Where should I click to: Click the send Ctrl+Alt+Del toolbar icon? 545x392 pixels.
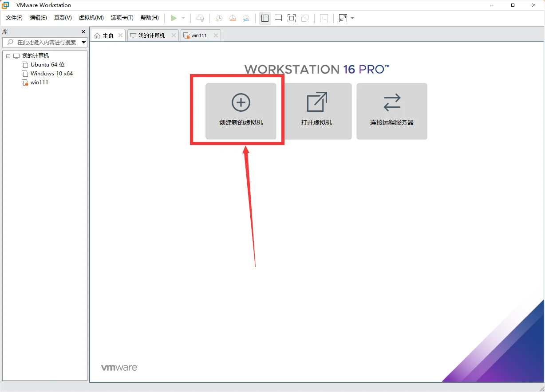(200, 18)
